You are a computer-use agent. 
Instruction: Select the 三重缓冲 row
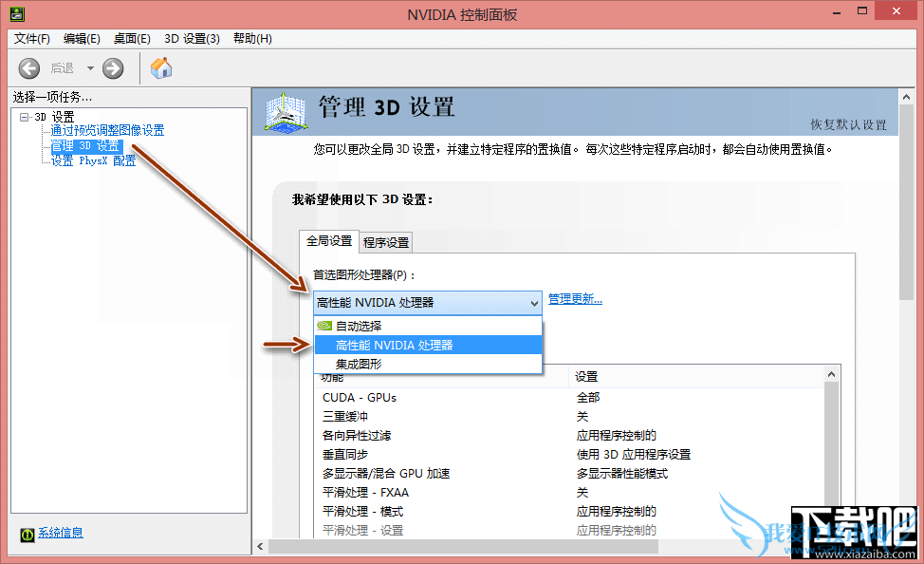[x=570, y=417]
